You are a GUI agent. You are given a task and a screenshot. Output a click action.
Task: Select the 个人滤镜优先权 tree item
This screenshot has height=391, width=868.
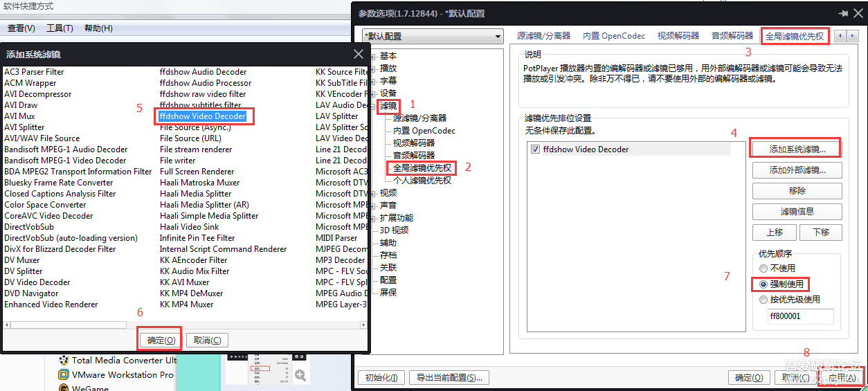pyautogui.click(x=422, y=181)
